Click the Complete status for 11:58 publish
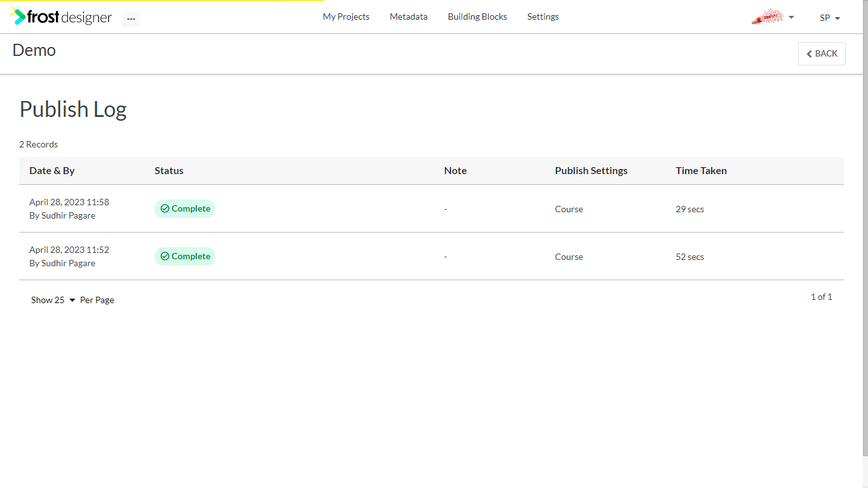The image size is (868, 488). (185, 208)
